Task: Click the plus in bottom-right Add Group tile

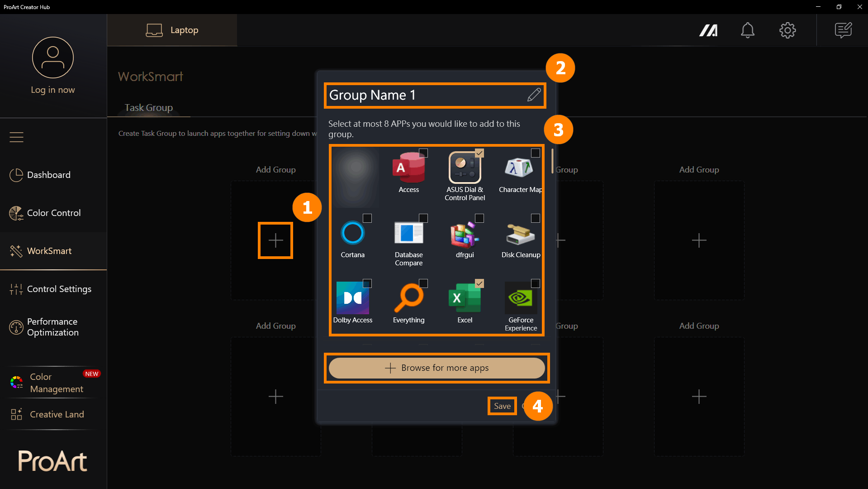Action: click(699, 397)
